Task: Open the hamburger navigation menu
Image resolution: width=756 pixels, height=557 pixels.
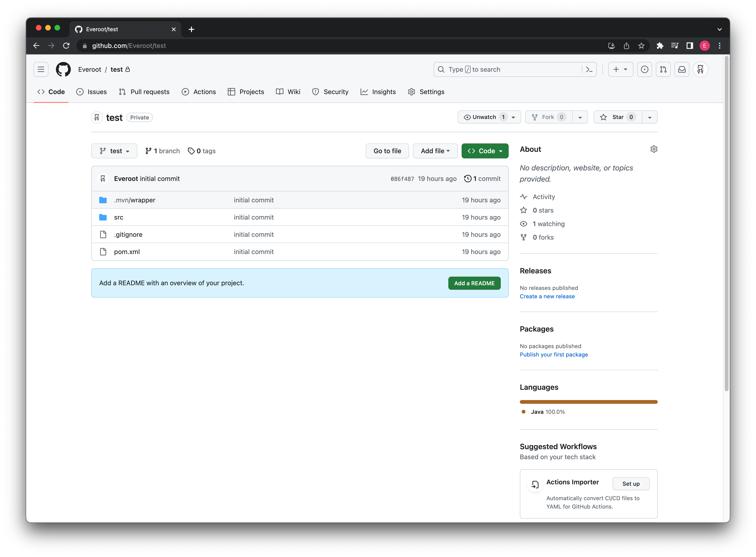Action: [x=41, y=69]
